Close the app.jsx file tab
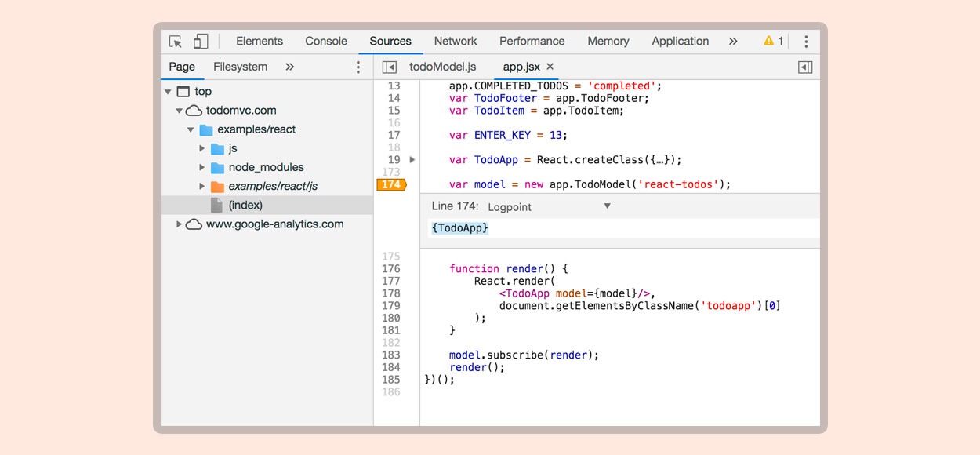The width and height of the screenshot is (980, 455). click(550, 67)
